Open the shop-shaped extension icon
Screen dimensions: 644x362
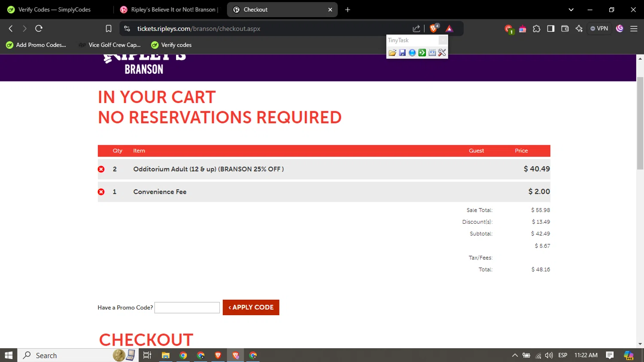522,29
